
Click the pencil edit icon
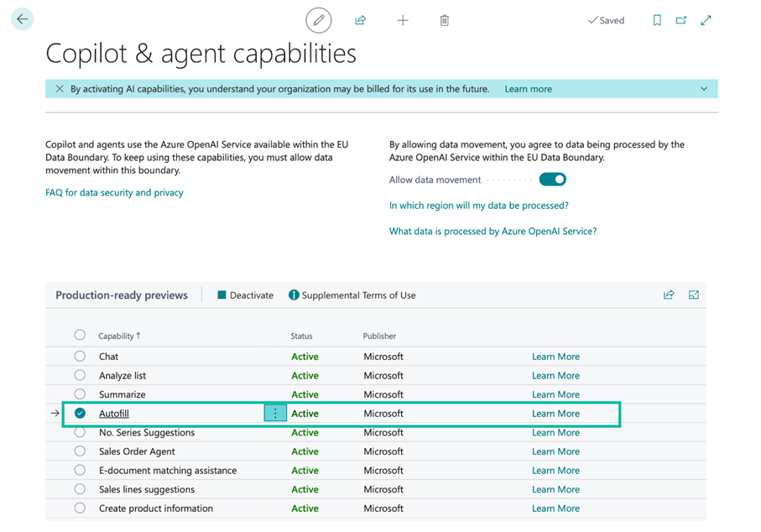(318, 20)
